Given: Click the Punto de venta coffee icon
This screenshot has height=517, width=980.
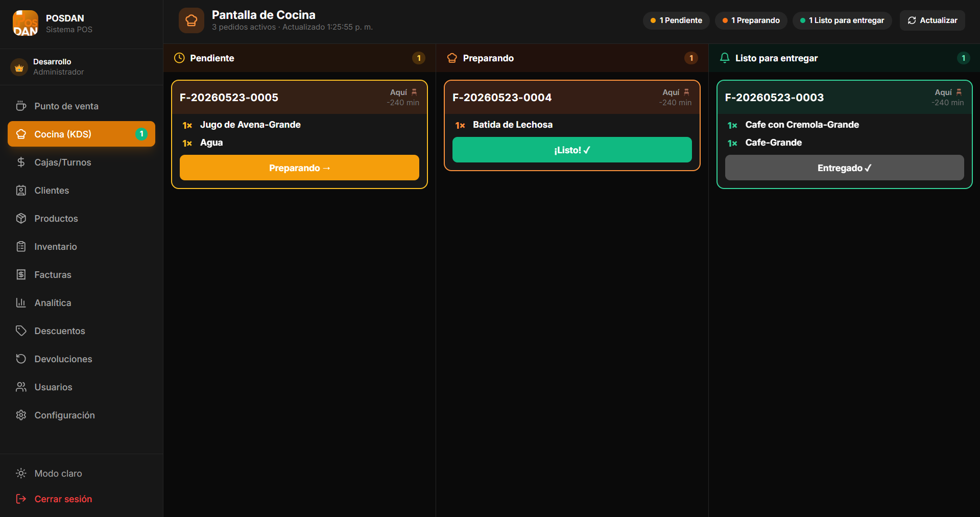Looking at the screenshot, I should [x=21, y=106].
